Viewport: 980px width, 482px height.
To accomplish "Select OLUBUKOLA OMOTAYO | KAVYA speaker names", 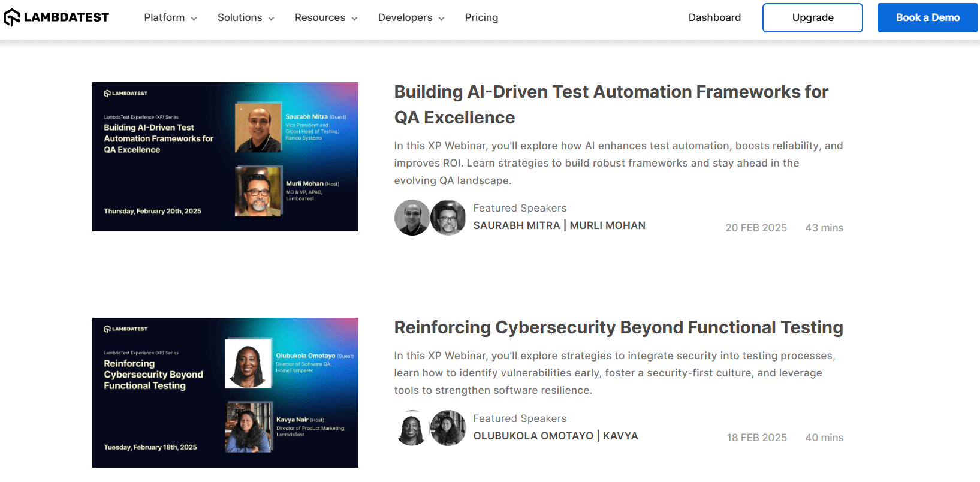I will pyautogui.click(x=556, y=436).
